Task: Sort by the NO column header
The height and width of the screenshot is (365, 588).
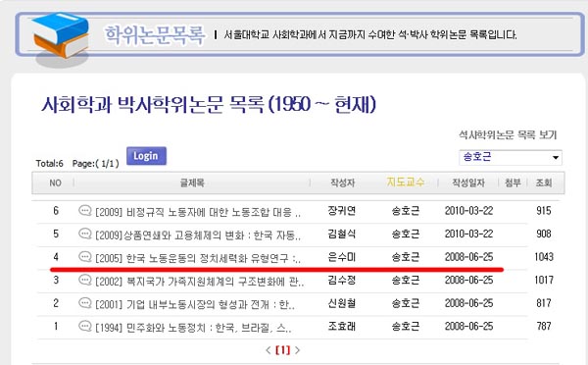Action: point(55,182)
